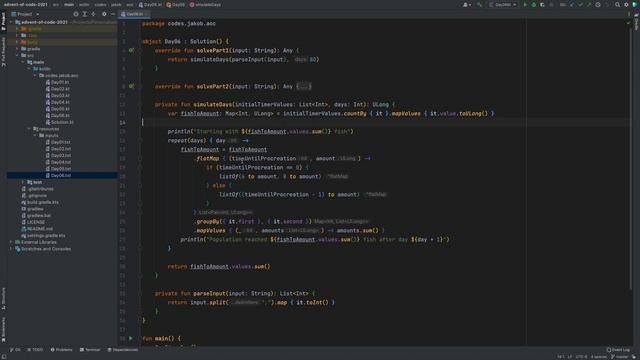Toggle the Structure side tool window
The width and height of the screenshot is (640, 360).
pos(3,298)
